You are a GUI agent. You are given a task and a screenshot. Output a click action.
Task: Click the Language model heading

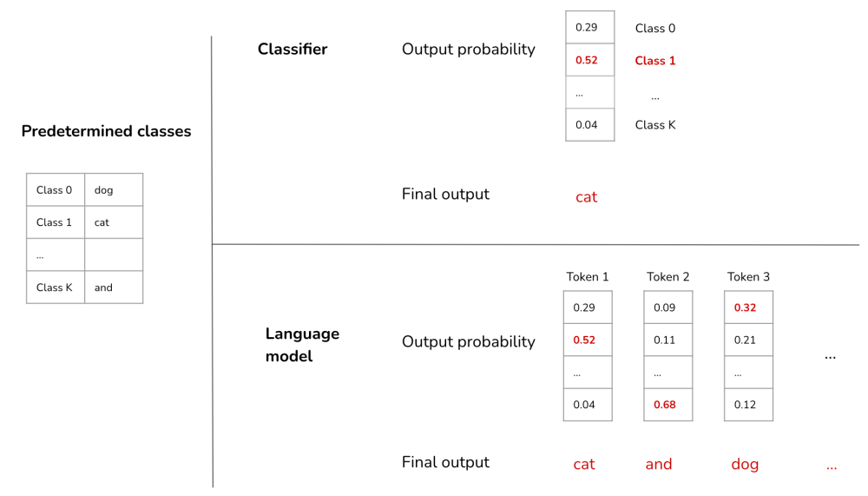point(302,345)
